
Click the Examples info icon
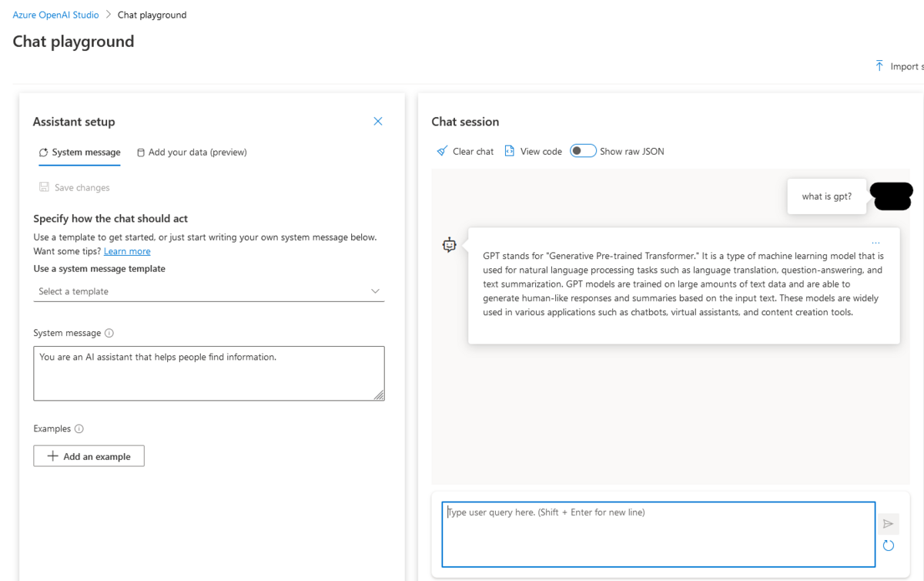click(80, 428)
